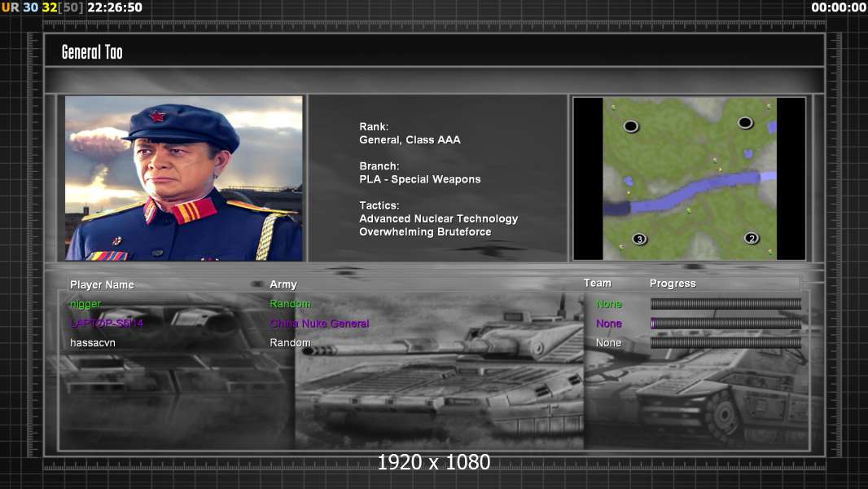This screenshot has width=868, height=489.
Task: Click the green 'Random' army entry
Action: click(290, 303)
